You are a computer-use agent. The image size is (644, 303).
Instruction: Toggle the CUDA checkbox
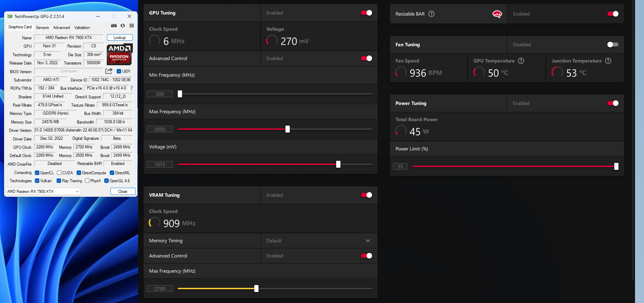(59, 173)
